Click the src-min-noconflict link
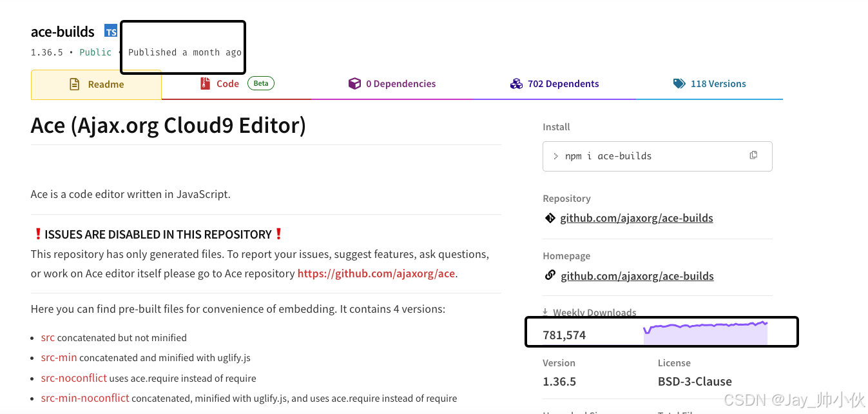 click(x=85, y=398)
